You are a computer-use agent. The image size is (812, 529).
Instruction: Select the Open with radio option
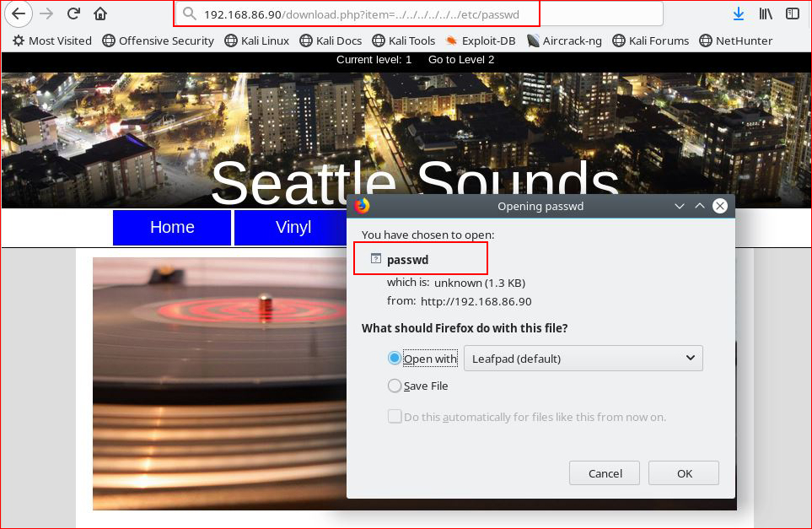(x=395, y=358)
